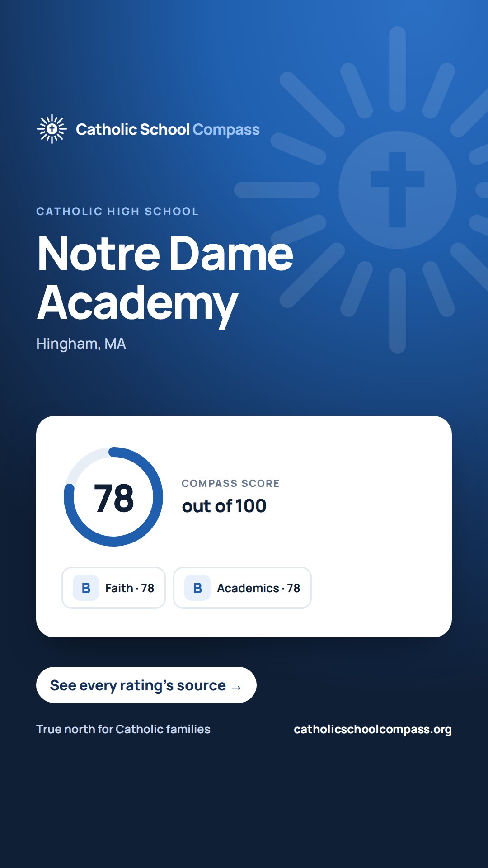488x868 pixels.
Task: Select the Faith · 78 chip
Action: (113, 588)
